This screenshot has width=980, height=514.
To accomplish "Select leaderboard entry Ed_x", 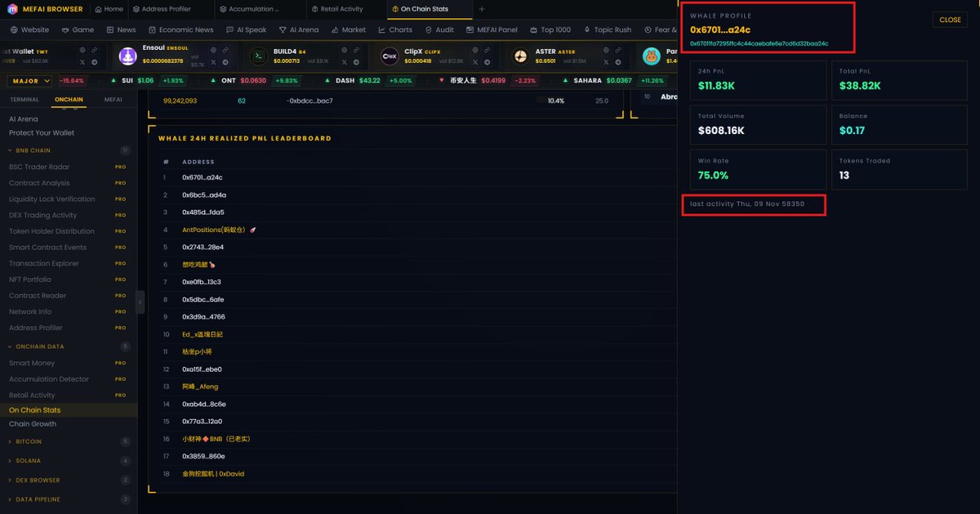I will [203, 334].
